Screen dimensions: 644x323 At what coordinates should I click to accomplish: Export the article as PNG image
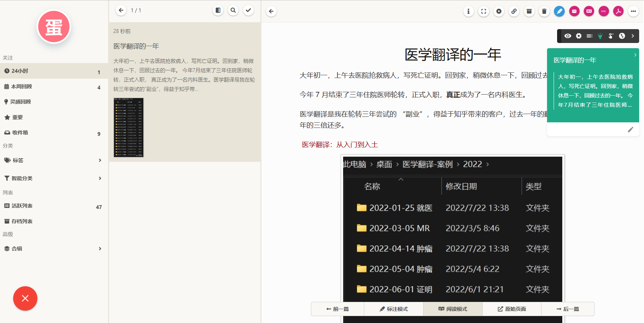tap(574, 11)
